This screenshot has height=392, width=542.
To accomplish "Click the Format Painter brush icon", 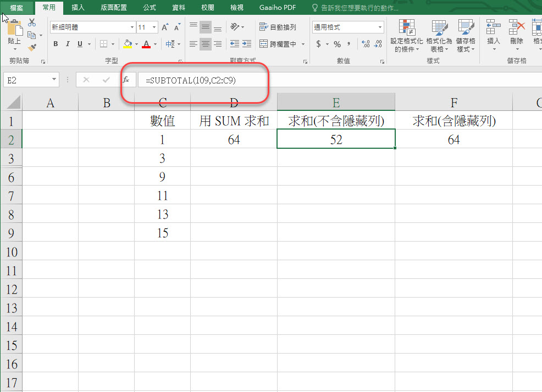I will pos(32,48).
